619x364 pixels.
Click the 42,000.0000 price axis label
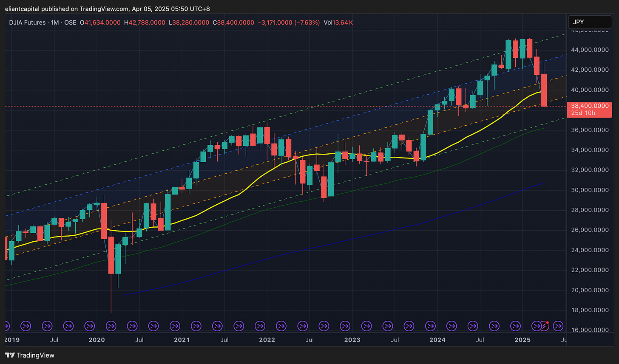[590, 70]
